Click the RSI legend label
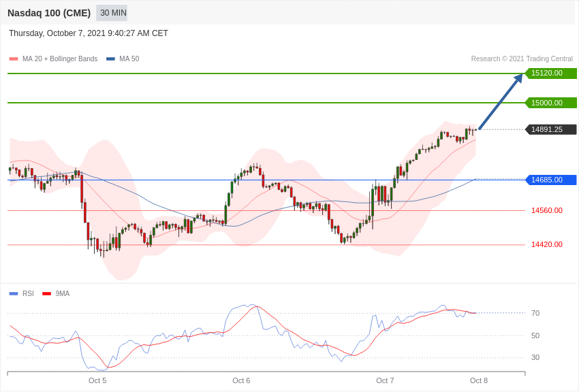579x392 pixels. [x=28, y=293]
